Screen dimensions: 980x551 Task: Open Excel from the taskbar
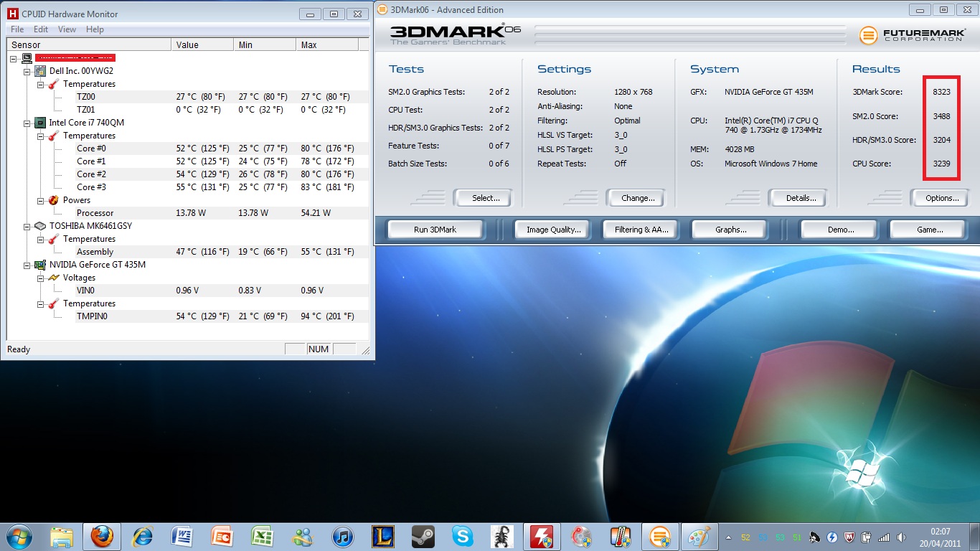262,536
